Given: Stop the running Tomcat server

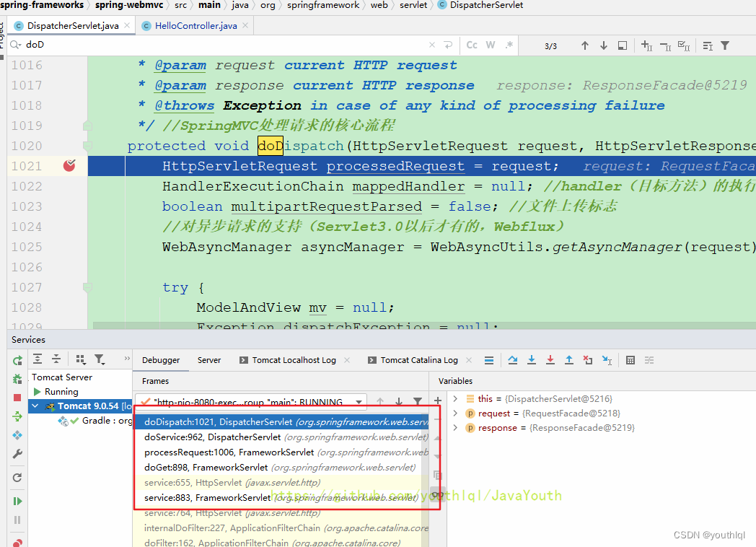Looking at the screenshot, I should [x=17, y=398].
